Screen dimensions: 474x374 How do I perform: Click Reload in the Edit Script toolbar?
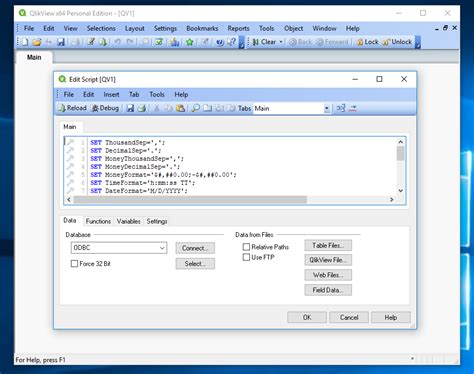coord(72,108)
